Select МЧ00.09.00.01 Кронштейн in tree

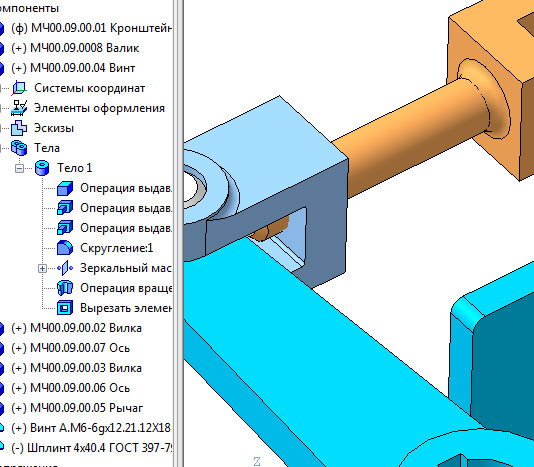click(x=92, y=28)
